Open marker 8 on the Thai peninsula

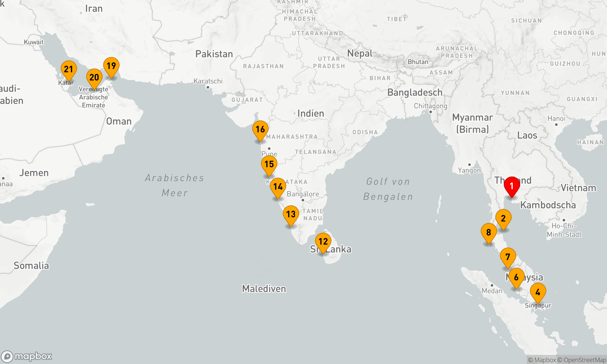[489, 232]
